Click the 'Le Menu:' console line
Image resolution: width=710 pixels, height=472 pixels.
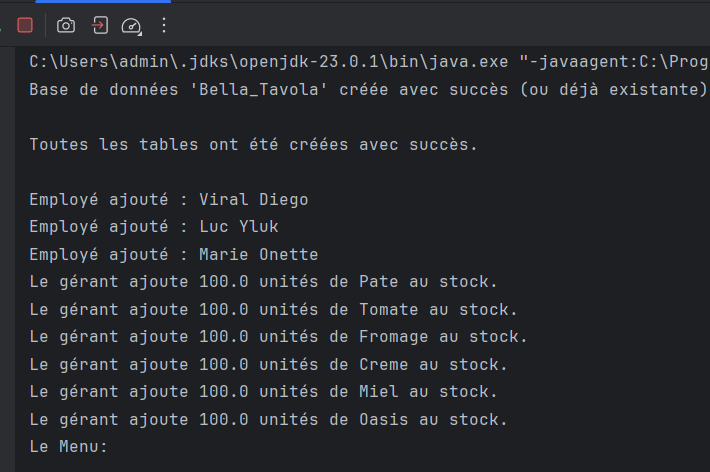pos(68,447)
